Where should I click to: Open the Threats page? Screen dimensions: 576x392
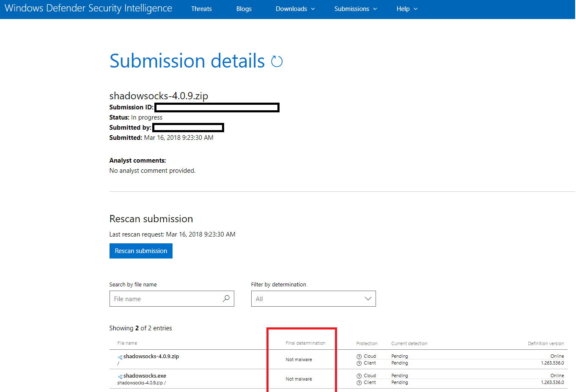tap(201, 9)
